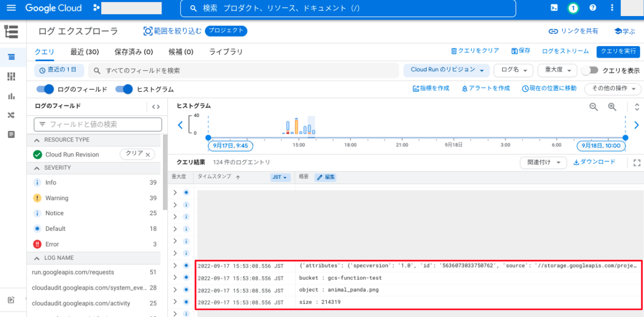Screen dimensions: 644x317
Task: Open the help question mark icon
Action: [x=592, y=8]
